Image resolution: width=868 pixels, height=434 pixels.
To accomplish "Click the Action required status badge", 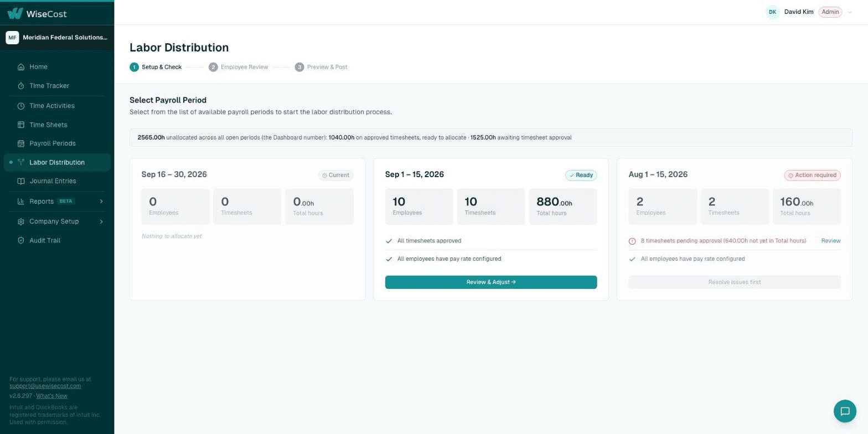I will pyautogui.click(x=812, y=175).
